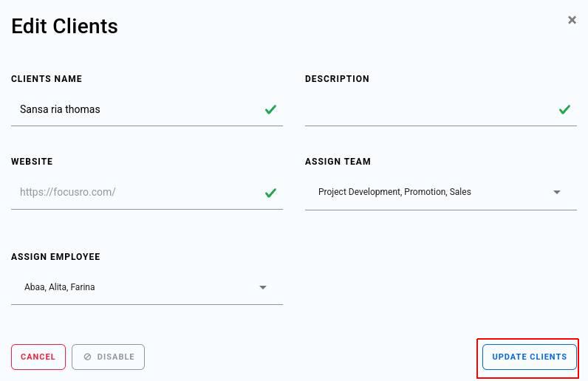Click the Cancel button
Screen dimensions: 588x381
38,357
